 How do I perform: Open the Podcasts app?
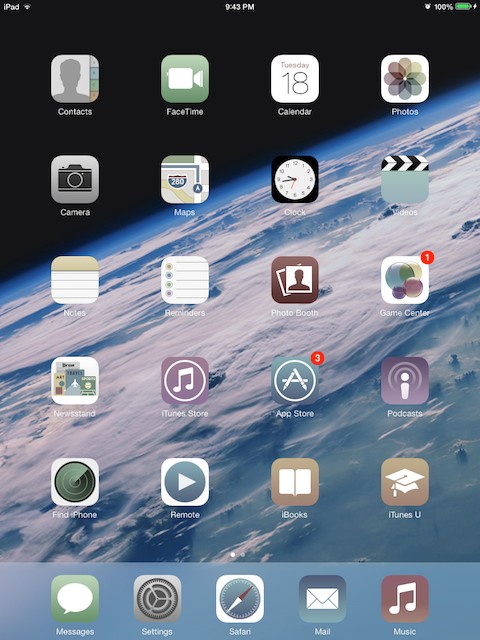pos(405,381)
